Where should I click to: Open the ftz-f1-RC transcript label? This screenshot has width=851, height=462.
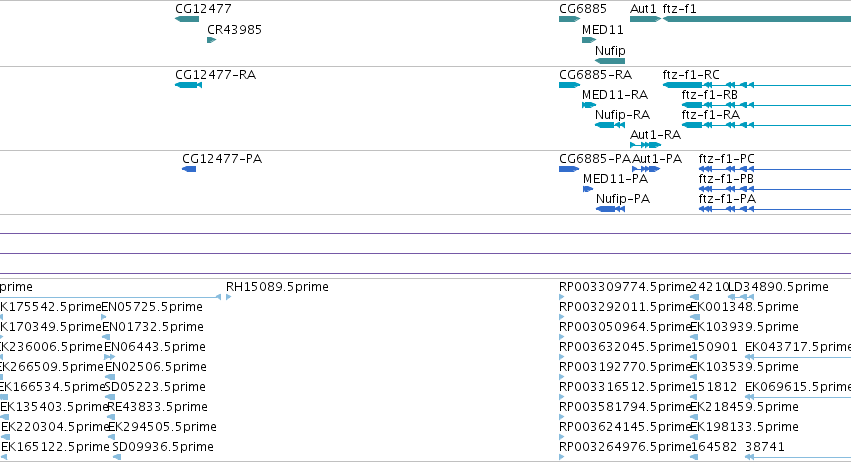tap(691, 74)
